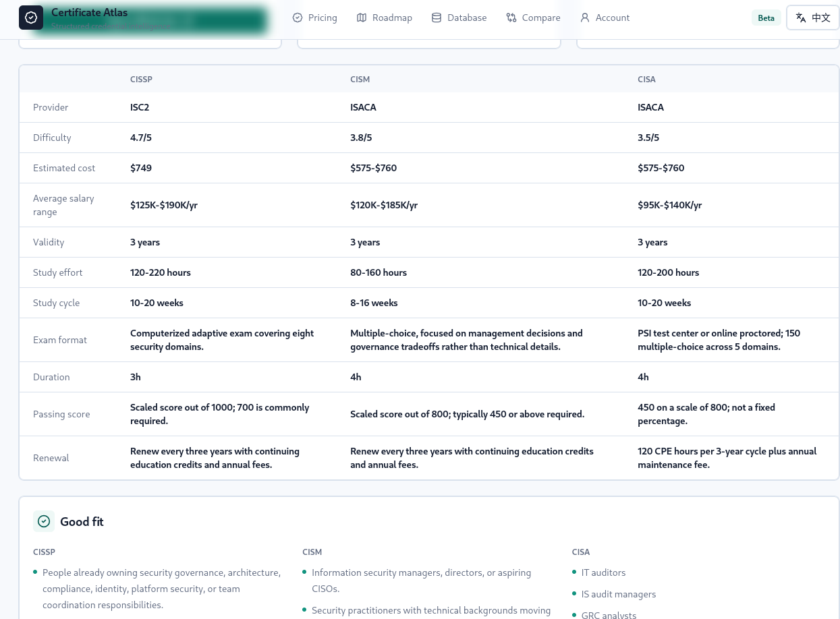Click the Pricing check-circle icon

298,18
